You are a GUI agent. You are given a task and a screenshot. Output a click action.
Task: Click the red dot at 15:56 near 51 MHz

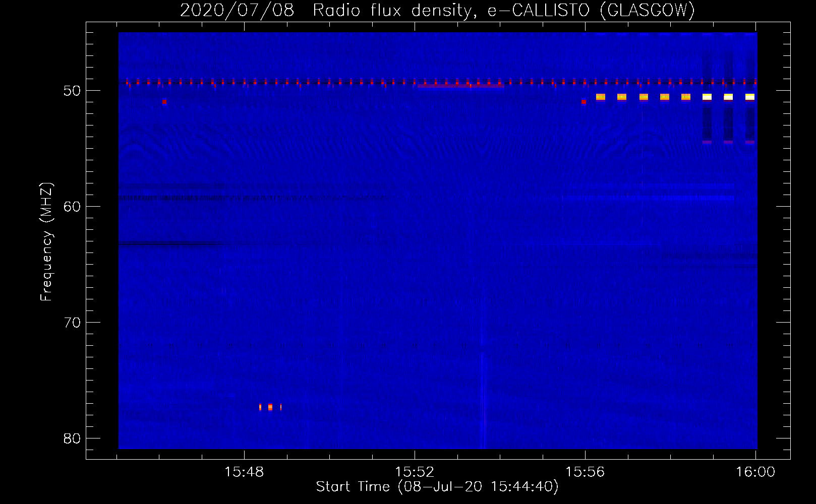pyautogui.click(x=584, y=102)
